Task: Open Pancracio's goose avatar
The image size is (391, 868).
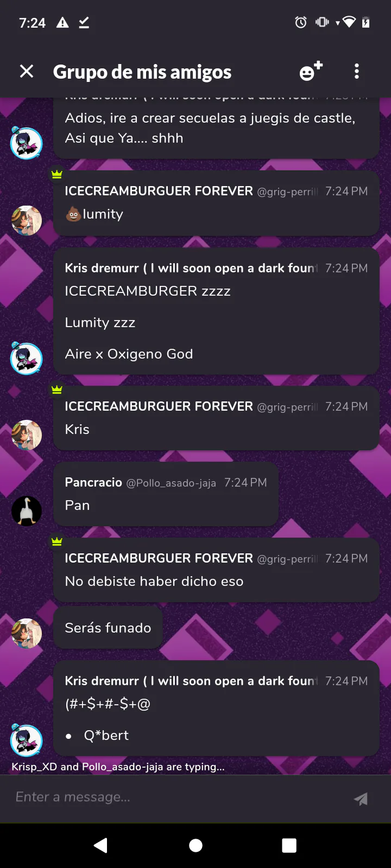Action: (x=27, y=510)
